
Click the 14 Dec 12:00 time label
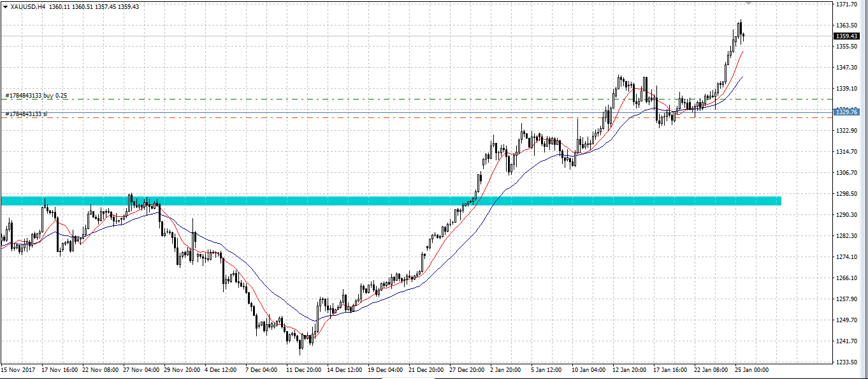click(345, 370)
